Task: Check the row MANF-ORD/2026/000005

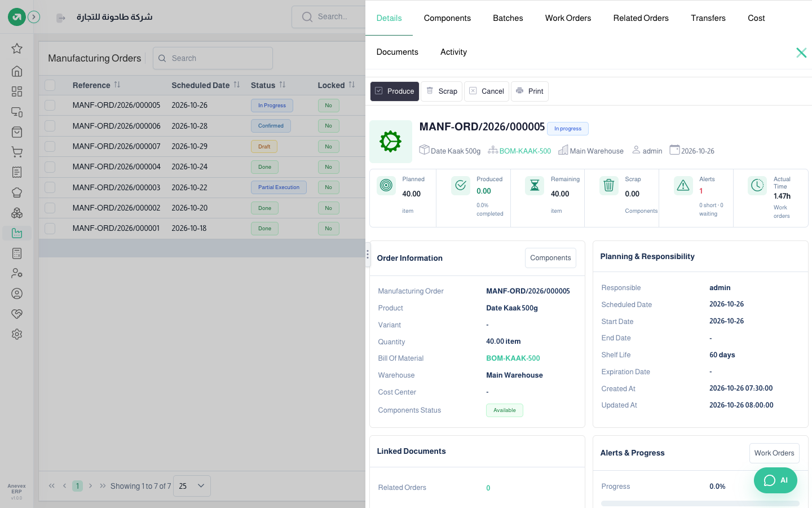Action: tap(50, 105)
